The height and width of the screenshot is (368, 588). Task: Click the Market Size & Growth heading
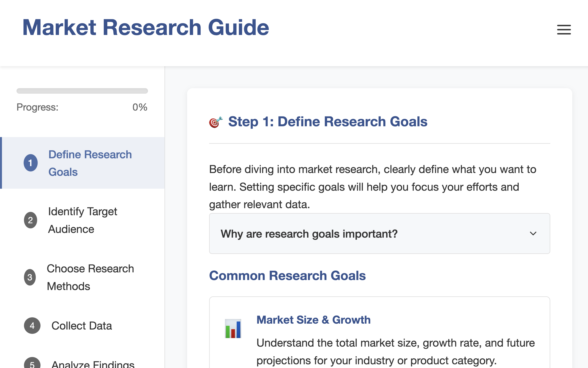point(313,320)
